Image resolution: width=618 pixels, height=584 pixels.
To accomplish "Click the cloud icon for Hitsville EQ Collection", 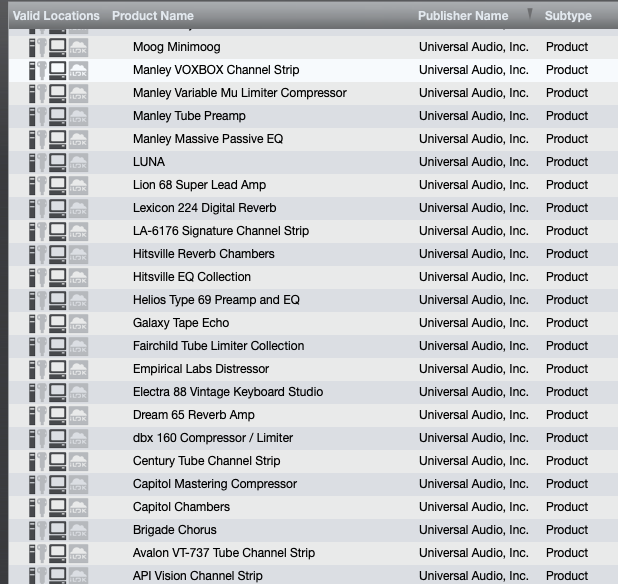I will (x=78, y=278).
